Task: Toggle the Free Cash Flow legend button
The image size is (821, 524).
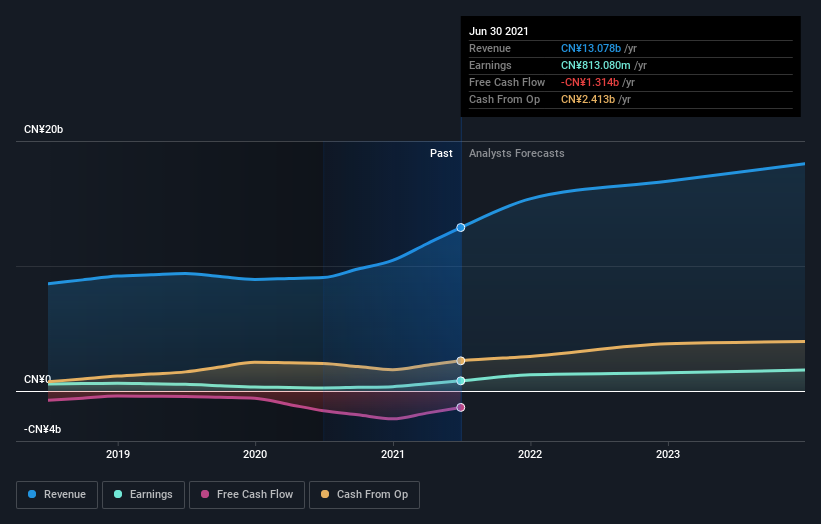Action: tap(247, 495)
